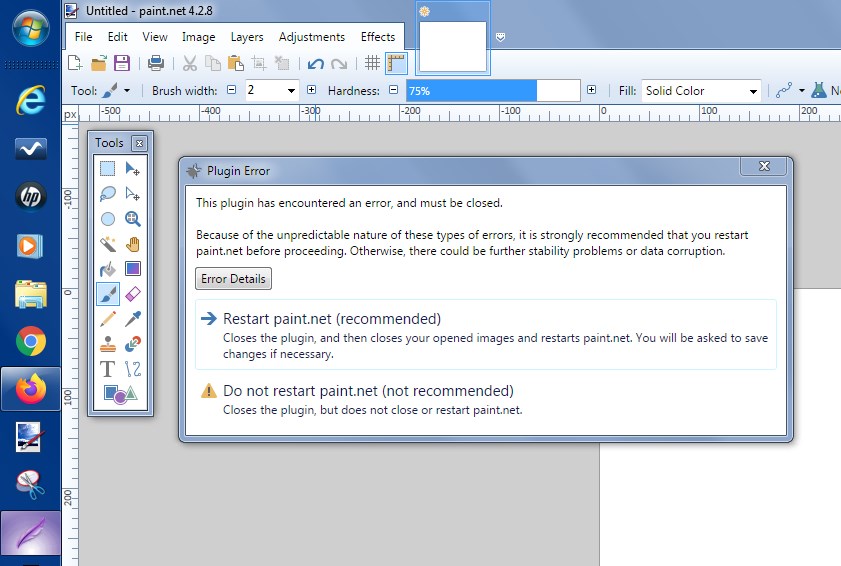This screenshot has height=566, width=841.
Task: Select the Lasso Select tool
Action: pyautogui.click(x=108, y=194)
